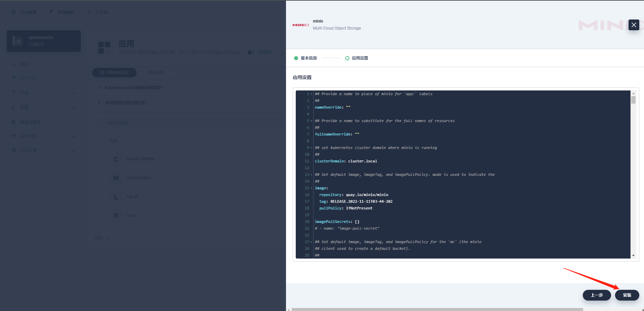
Task: Open the loki-st app name link
Action: [132, 197]
